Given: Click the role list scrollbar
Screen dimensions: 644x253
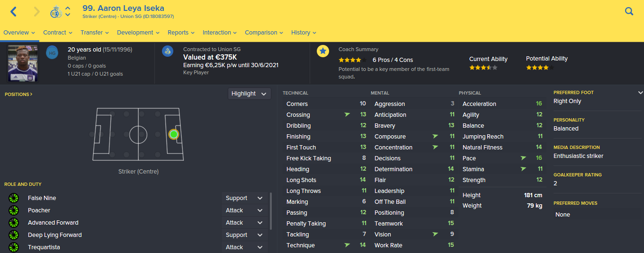Looking at the screenshot, I should coord(271,211).
